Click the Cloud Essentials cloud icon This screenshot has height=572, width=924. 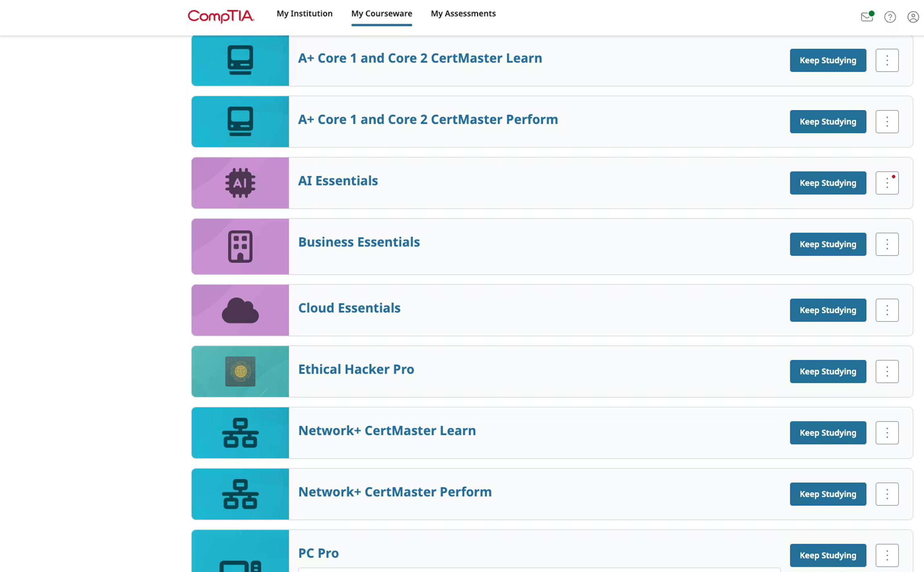pyautogui.click(x=240, y=310)
